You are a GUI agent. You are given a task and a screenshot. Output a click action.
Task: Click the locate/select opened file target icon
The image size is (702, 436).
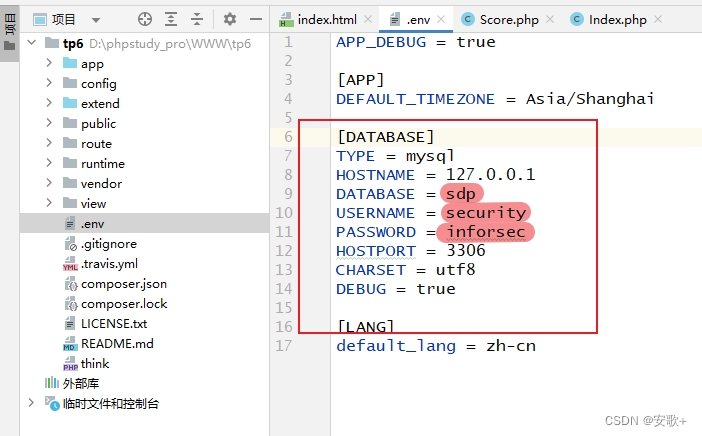point(144,19)
